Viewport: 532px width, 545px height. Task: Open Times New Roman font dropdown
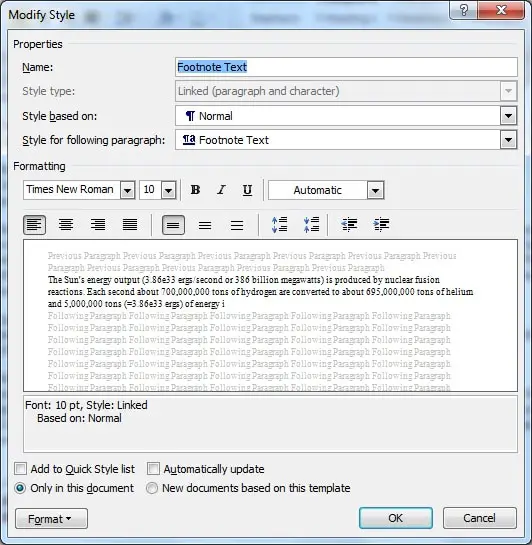coord(128,190)
